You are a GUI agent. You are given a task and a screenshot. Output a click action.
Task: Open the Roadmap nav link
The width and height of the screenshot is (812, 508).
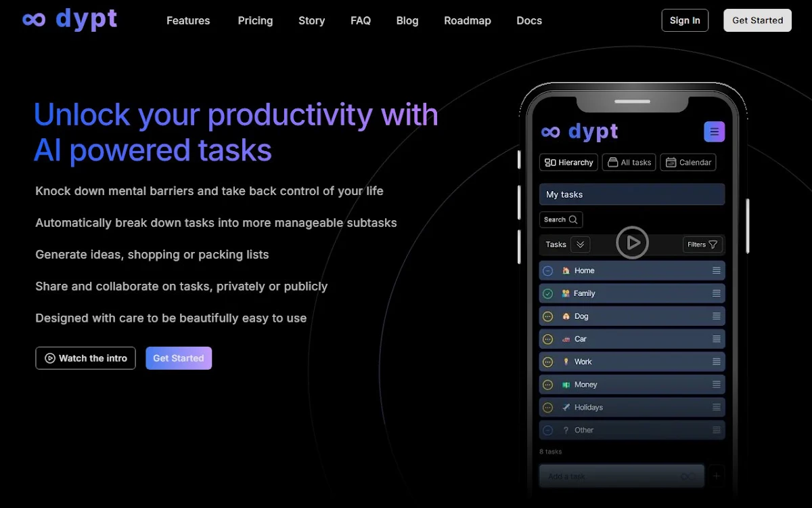(x=468, y=20)
